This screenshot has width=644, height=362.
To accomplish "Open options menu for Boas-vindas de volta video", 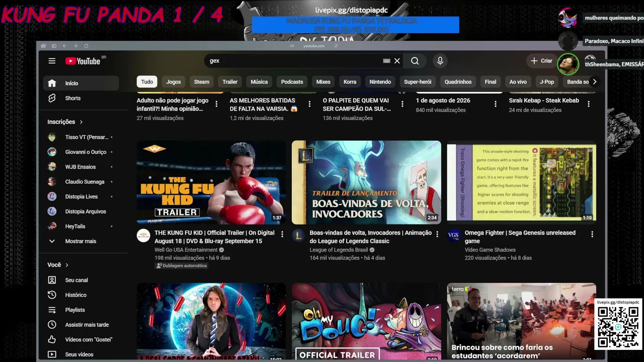I will point(437,234).
